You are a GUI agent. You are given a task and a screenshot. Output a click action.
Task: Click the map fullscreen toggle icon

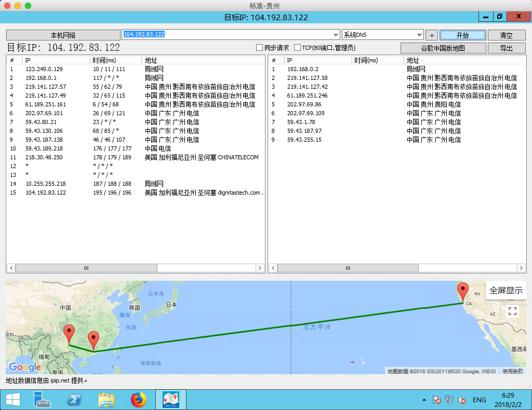[x=512, y=311]
